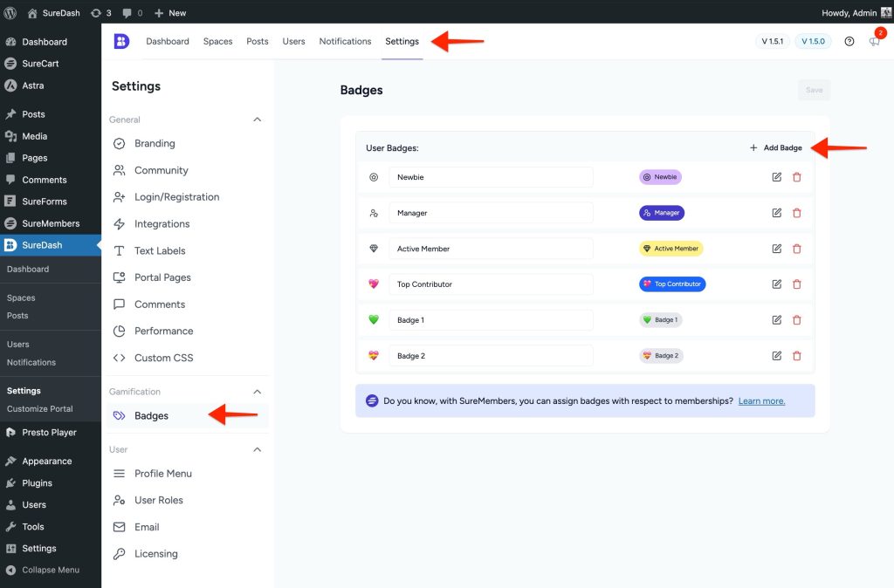Delete the Top Contributor badge via trash icon

tap(796, 284)
